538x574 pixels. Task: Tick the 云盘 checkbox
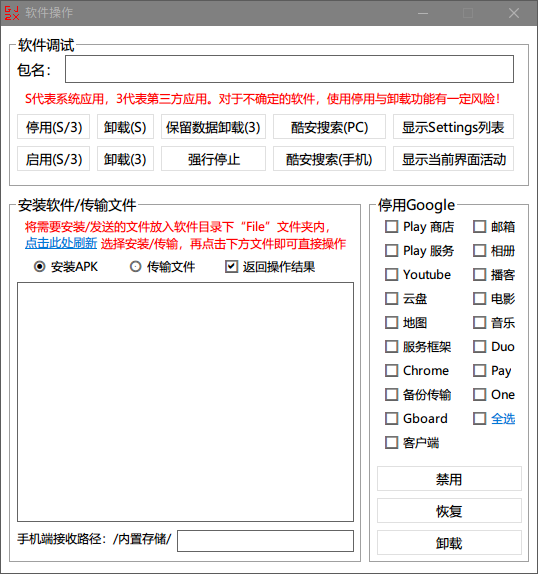(x=392, y=299)
